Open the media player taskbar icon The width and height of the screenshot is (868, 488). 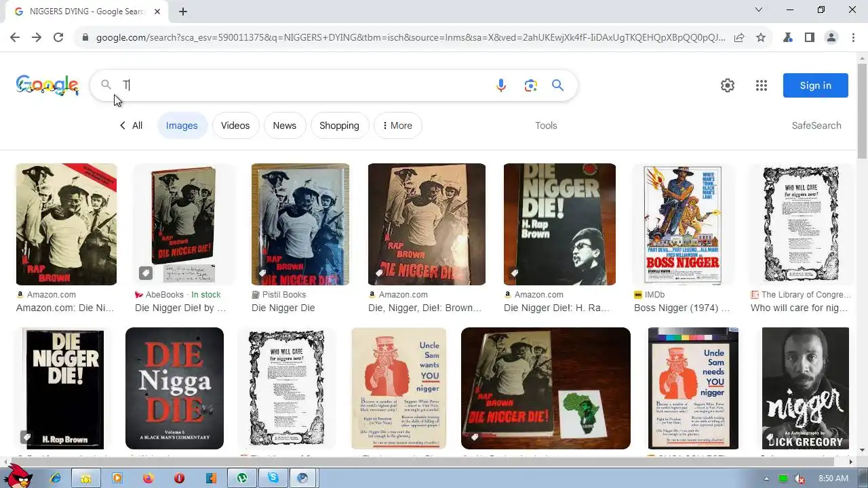[117, 478]
